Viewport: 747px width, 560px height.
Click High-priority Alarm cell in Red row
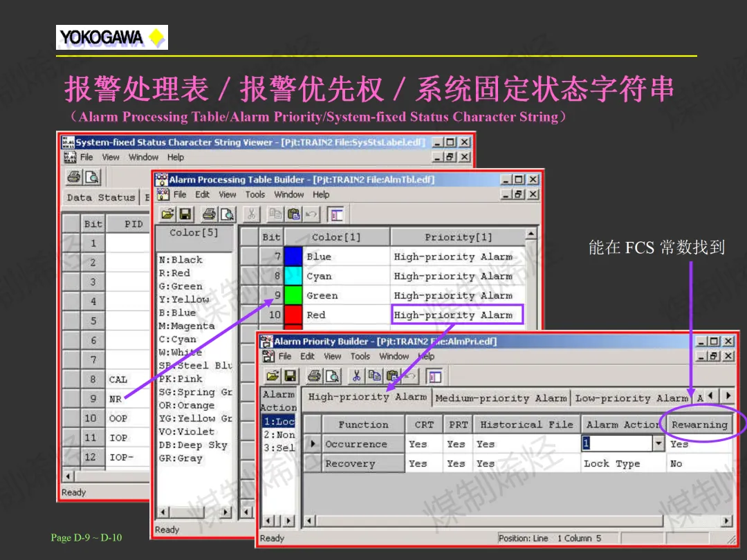pyautogui.click(x=457, y=315)
